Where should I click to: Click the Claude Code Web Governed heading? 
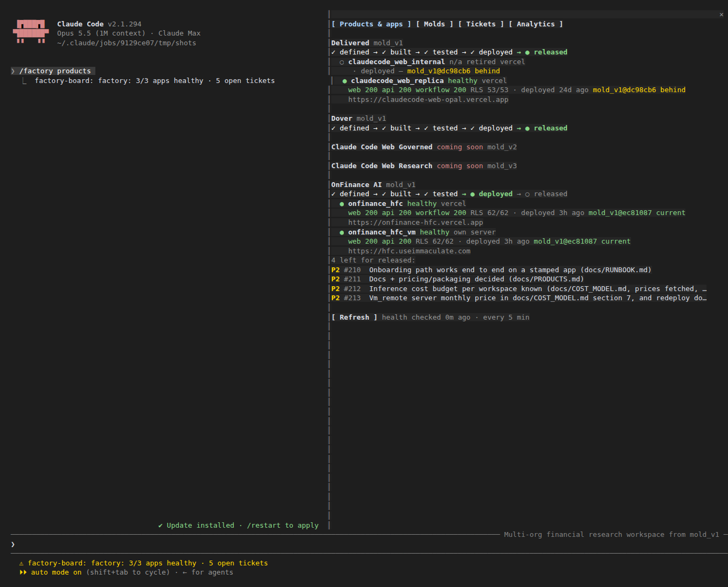tap(382, 147)
